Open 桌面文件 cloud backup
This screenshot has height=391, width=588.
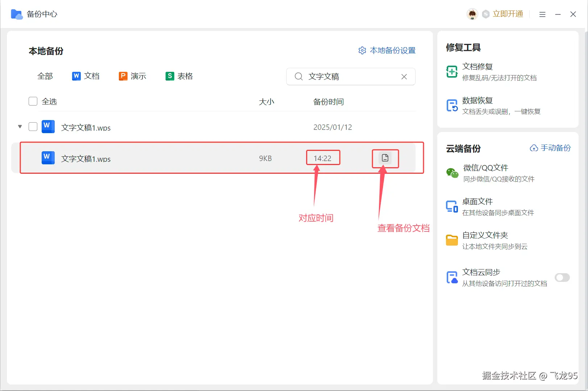pyautogui.click(x=490, y=206)
